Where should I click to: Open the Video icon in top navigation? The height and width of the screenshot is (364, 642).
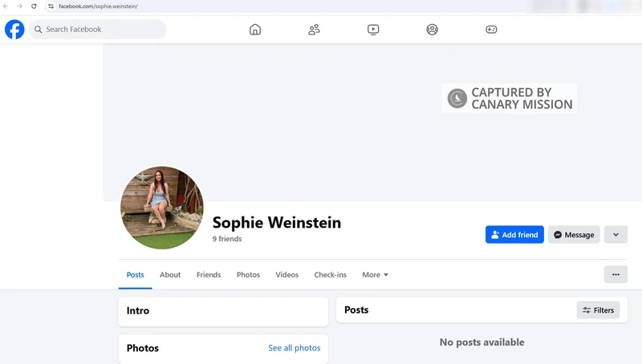[373, 30]
